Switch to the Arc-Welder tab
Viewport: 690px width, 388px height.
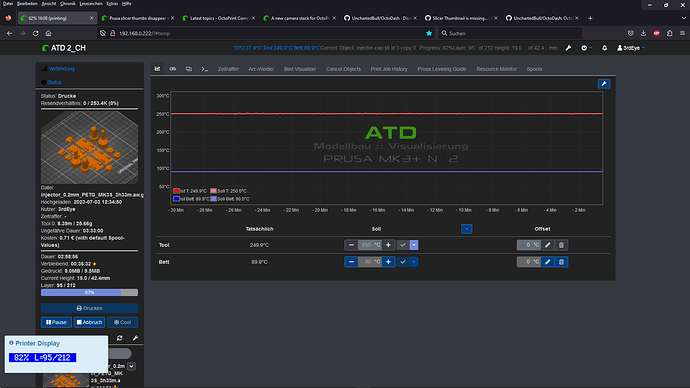click(261, 69)
